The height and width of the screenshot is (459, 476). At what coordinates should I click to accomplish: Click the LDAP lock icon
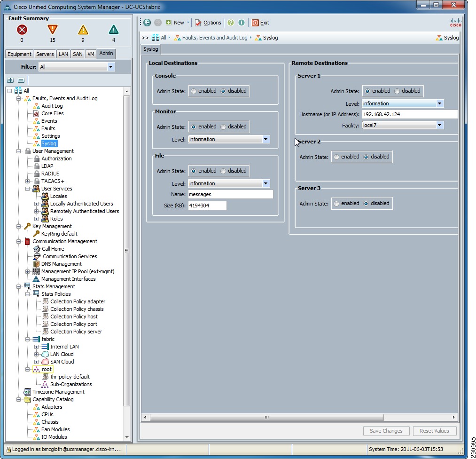click(x=37, y=166)
